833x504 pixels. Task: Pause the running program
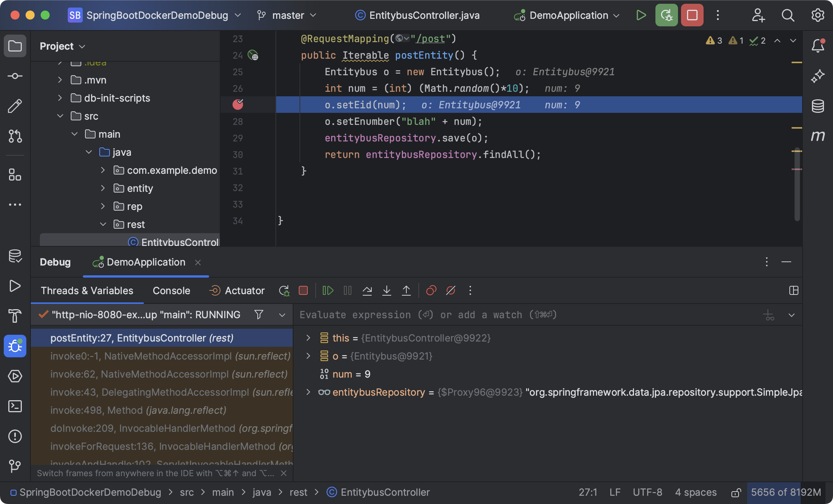pyautogui.click(x=347, y=290)
